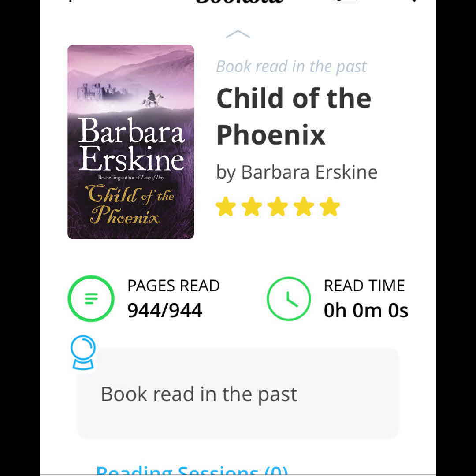The width and height of the screenshot is (476, 476).
Task: Click the second rating star
Action: tap(252, 207)
